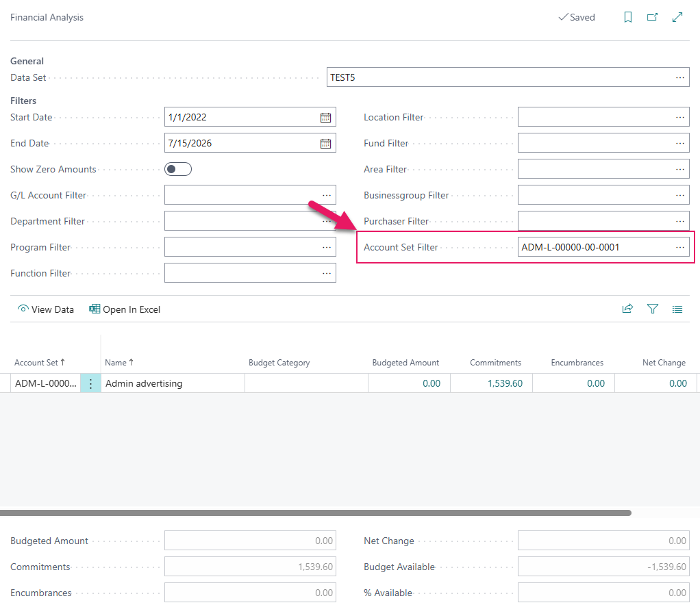Click the row's Net Change 0.00 value
700x605 pixels.
point(677,383)
